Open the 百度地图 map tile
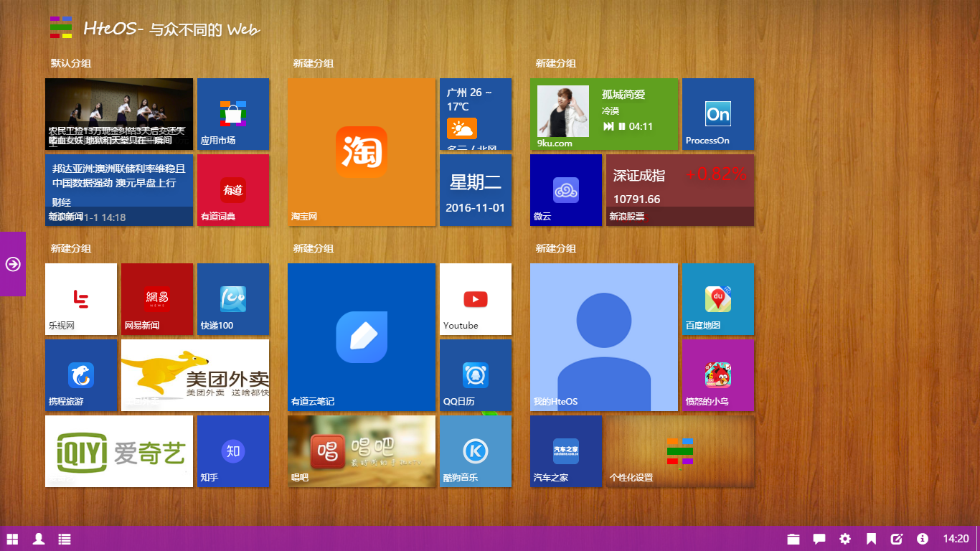Viewport: 980px width, 551px height. pos(718,299)
